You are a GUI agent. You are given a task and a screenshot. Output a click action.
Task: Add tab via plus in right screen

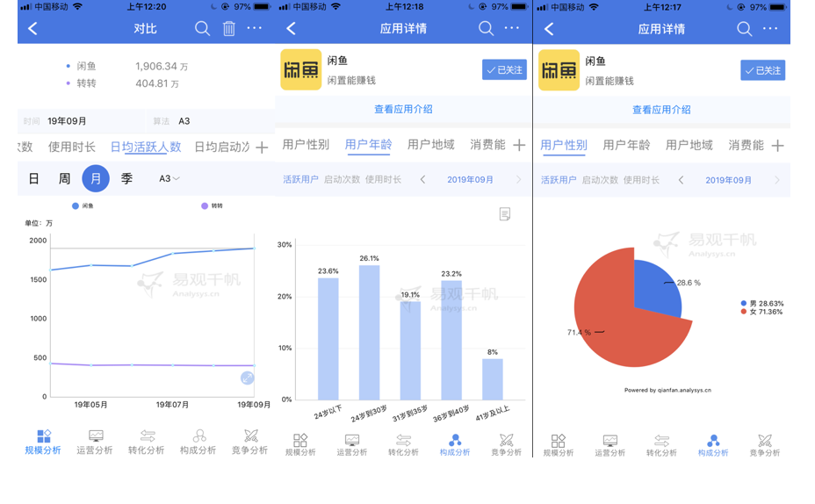[777, 146]
